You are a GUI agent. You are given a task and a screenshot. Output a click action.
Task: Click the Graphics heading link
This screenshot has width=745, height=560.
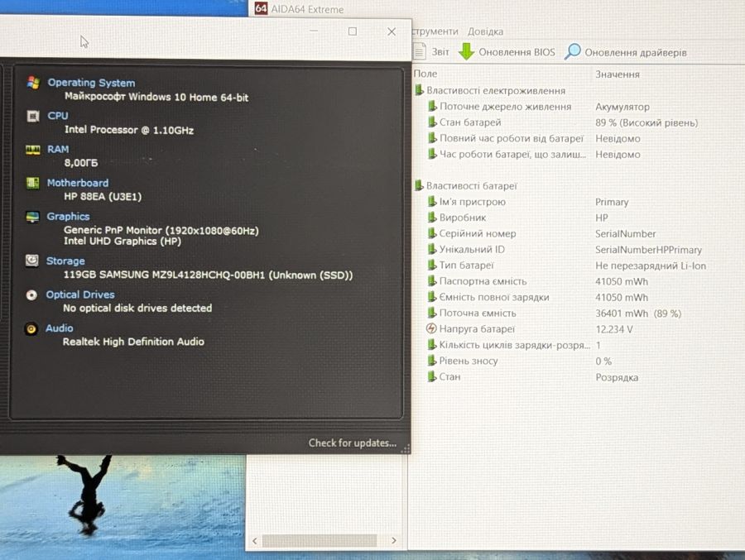click(68, 217)
